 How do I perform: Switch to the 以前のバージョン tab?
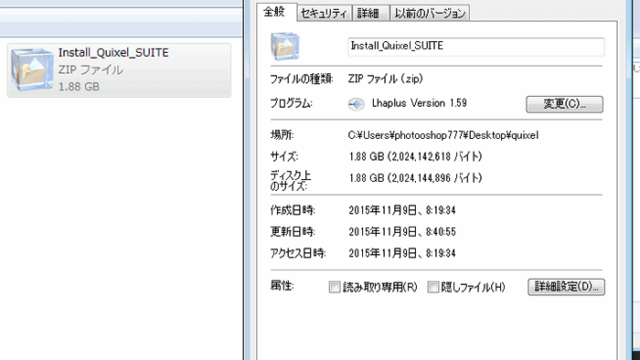click(430, 13)
